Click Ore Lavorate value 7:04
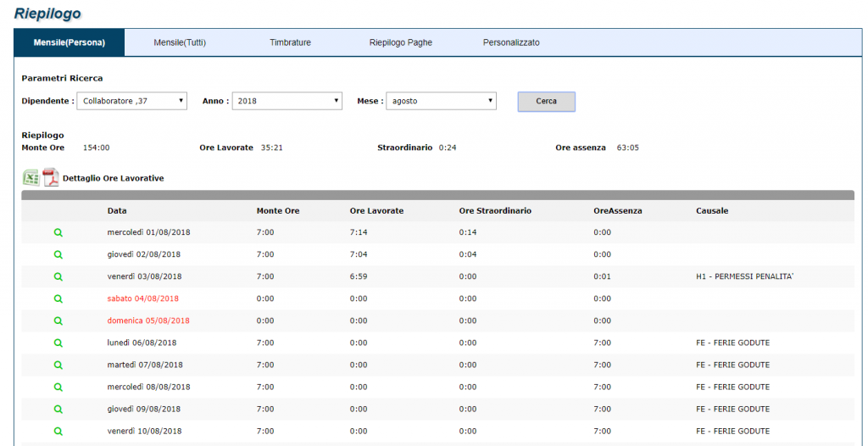 point(359,255)
